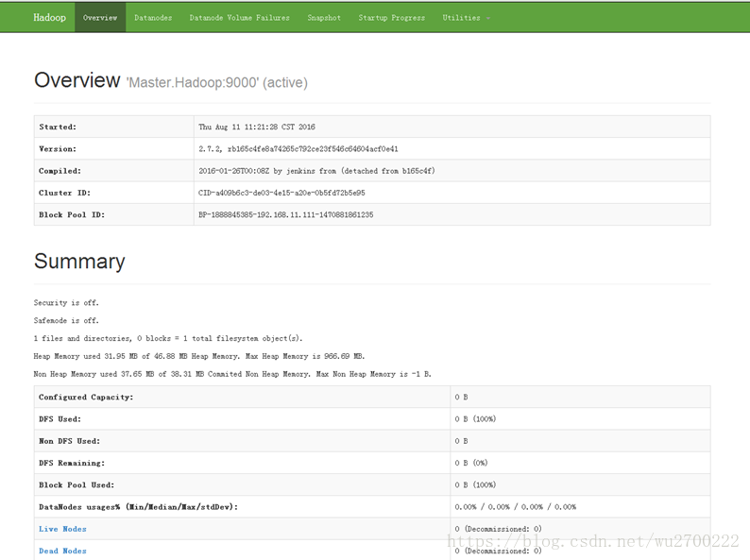This screenshot has height=560, width=750.
Task: Click the Summary section heading
Action: click(79, 261)
